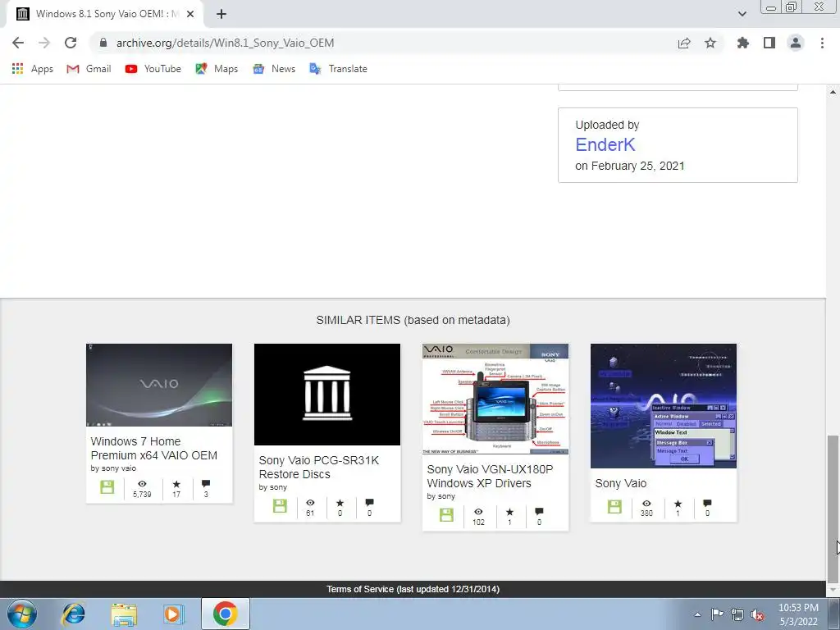Click the 5,739 views eye icon

142,484
